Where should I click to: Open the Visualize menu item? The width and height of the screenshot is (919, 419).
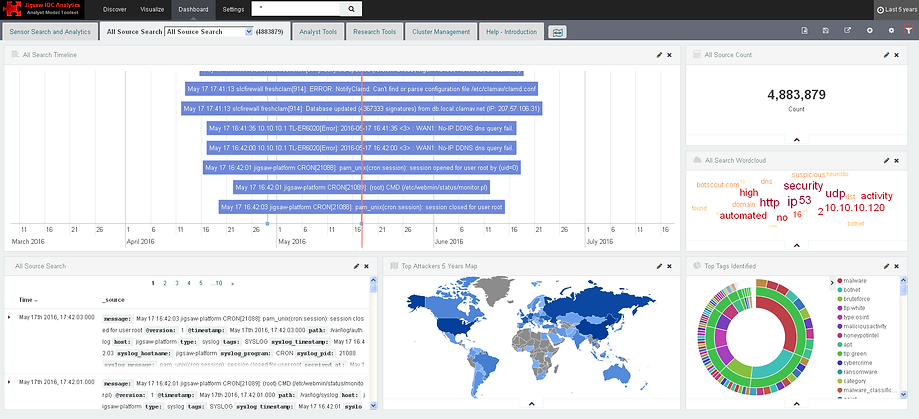tap(152, 9)
